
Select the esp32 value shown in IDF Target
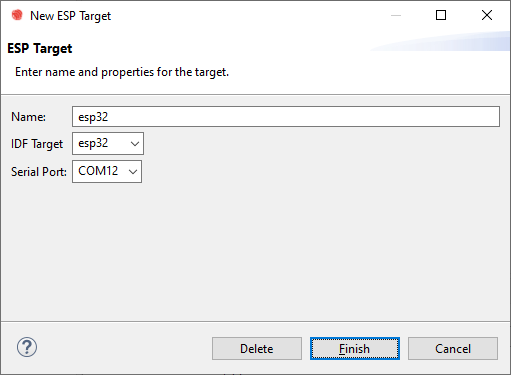[93, 143]
